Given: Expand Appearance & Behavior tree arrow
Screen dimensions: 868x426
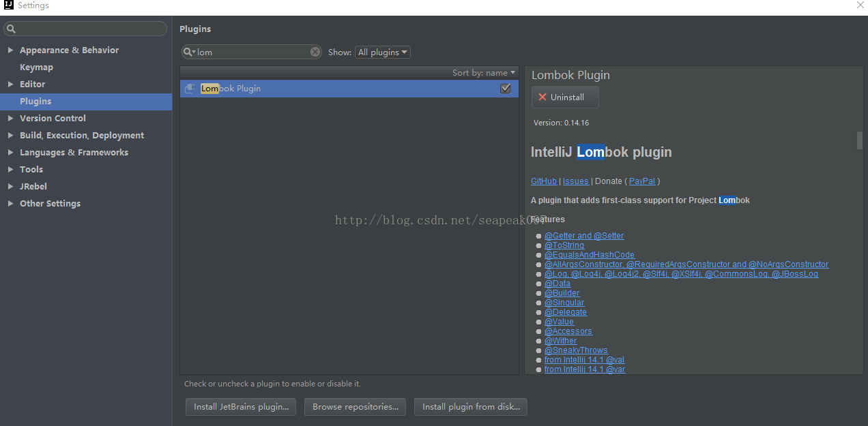Looking at the screenshot, I should coord(10,50).
